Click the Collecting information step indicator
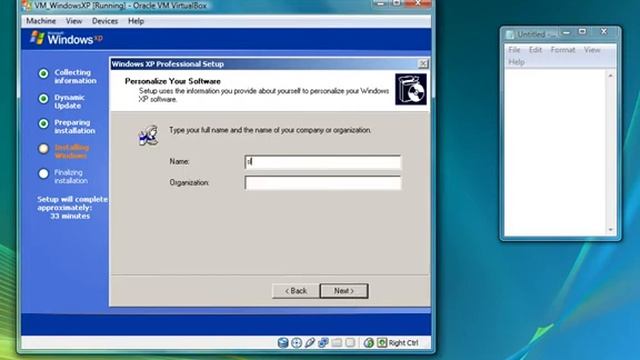 43,73
